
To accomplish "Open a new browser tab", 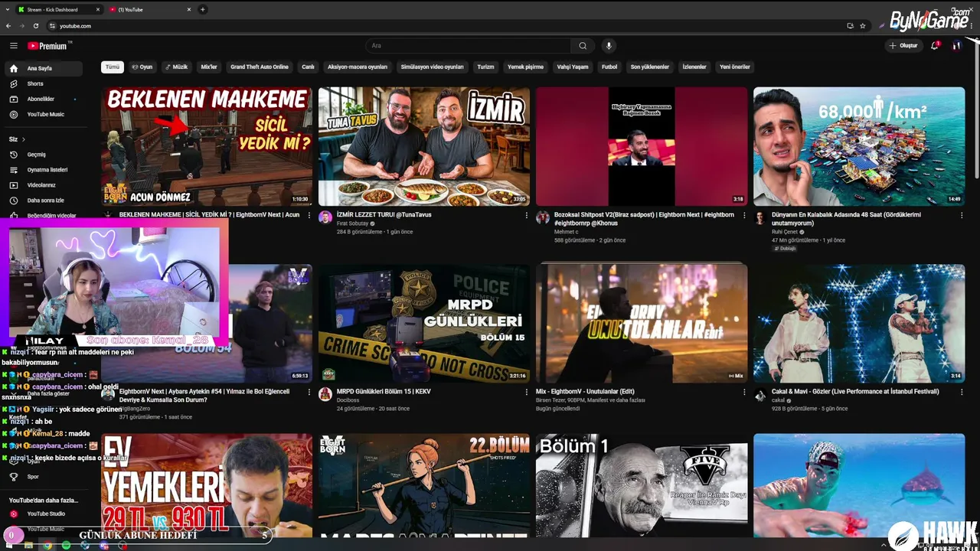I will (203, 10).
